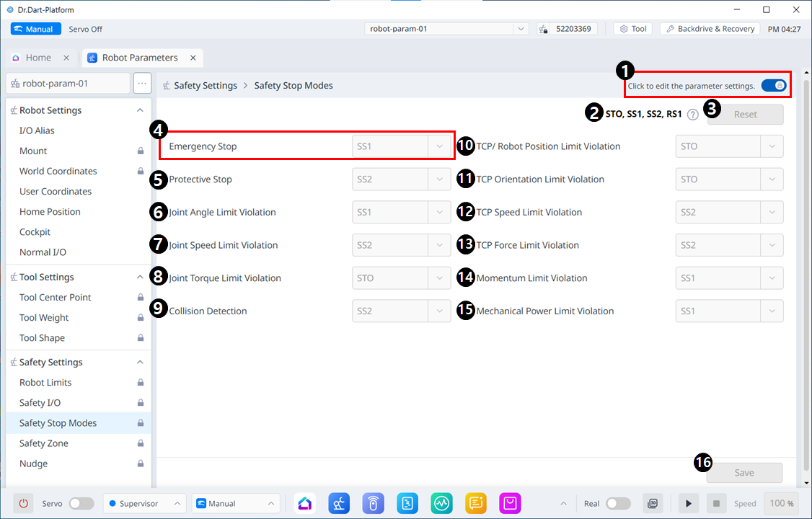Open the Home module icon in bottom dock
Image resolution: width=812 pixels, height=519 pixels.
pos(306,503)
